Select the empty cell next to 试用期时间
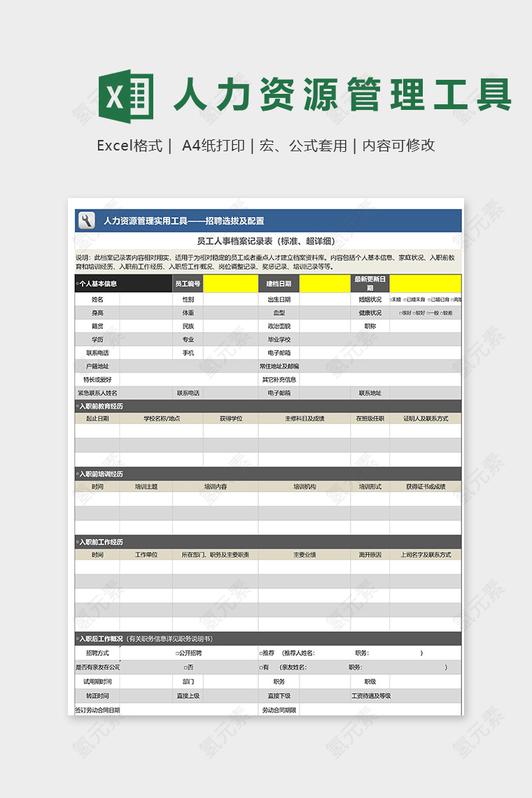Screen dimensions: 532x798 tap(146, 682)
